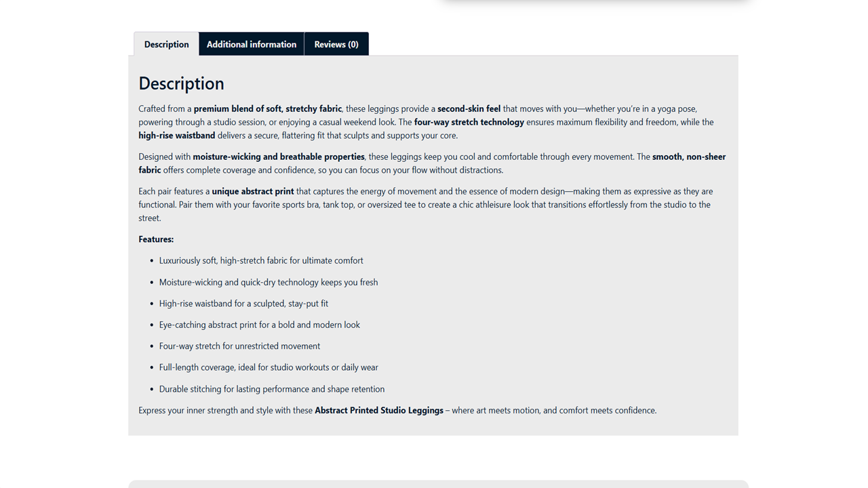
Task: Click the 'High-rise waistband for a sculpted' bullet
Action: tap(243, 304)
